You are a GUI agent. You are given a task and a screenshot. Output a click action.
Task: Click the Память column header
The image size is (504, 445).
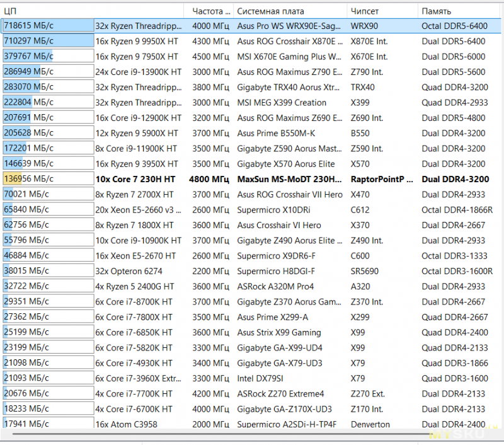point(459,11)
